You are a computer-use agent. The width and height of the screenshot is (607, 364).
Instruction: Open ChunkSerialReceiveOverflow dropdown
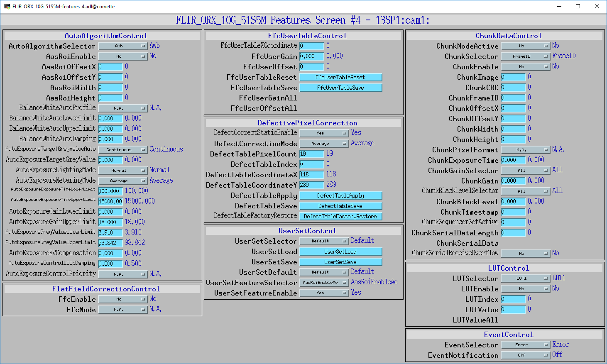(x=526, y=254)
